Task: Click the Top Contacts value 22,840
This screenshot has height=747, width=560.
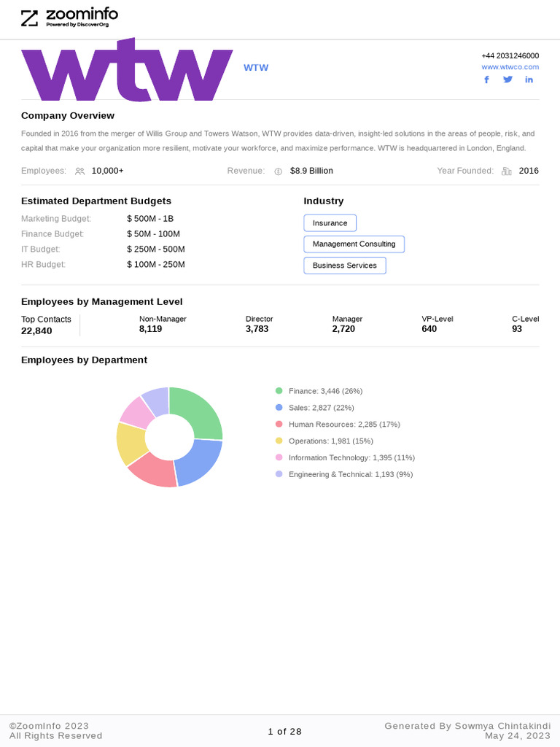Action: pyautogui.click(x=36, y=330)
